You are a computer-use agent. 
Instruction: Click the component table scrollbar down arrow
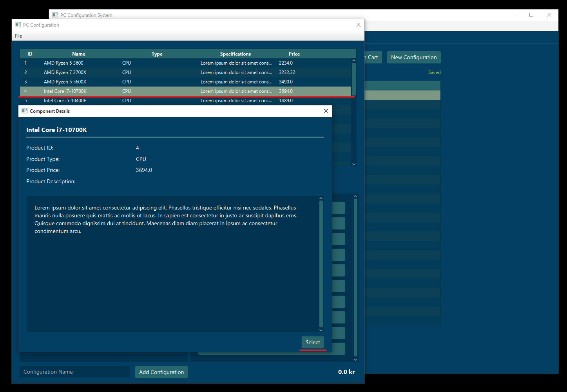point(354,164)
